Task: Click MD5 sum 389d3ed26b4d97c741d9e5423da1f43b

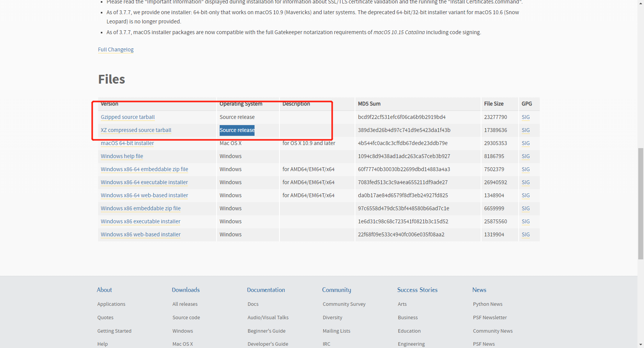Action: (404, 130)
